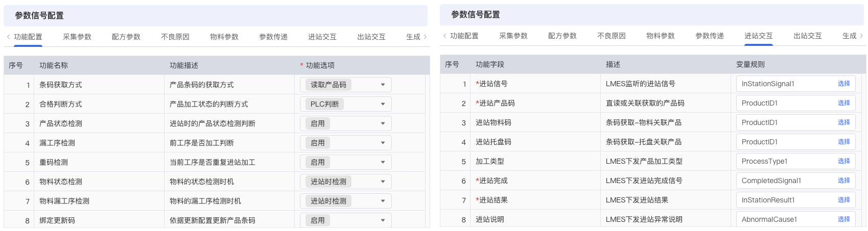Switch to 采集参数 tab in left panel
Viewport: 868px width, 231px height.
click(77, 37)
